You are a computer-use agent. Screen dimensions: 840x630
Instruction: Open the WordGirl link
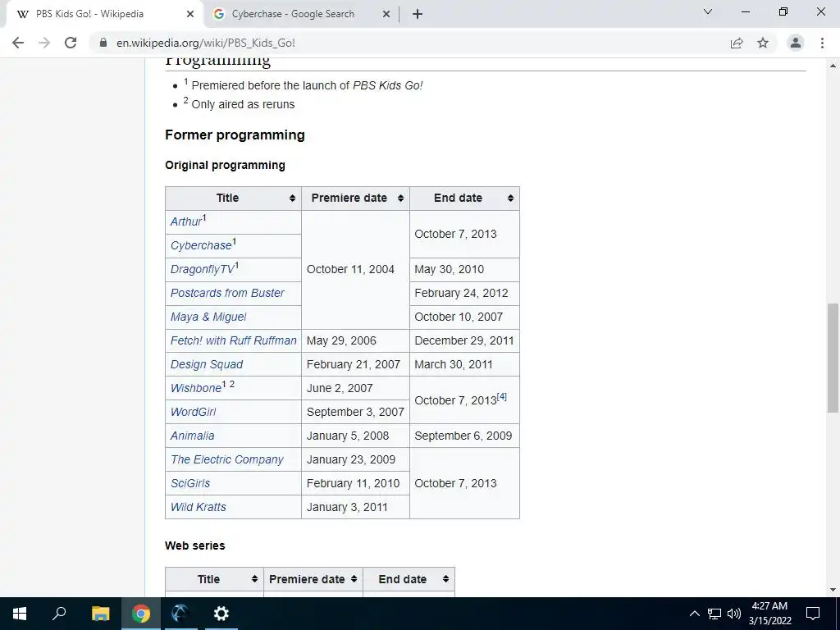[193, 412]
